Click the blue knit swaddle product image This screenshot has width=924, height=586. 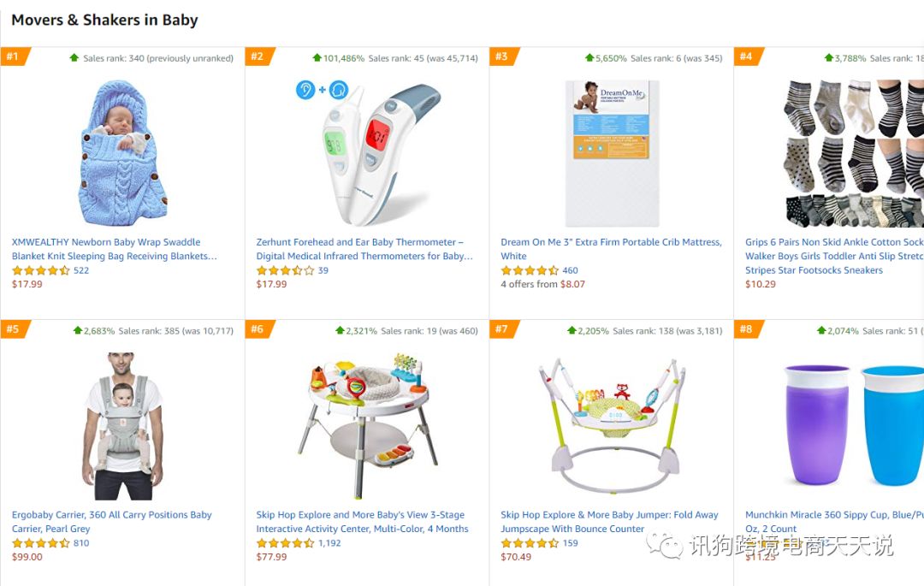point(122,153)
